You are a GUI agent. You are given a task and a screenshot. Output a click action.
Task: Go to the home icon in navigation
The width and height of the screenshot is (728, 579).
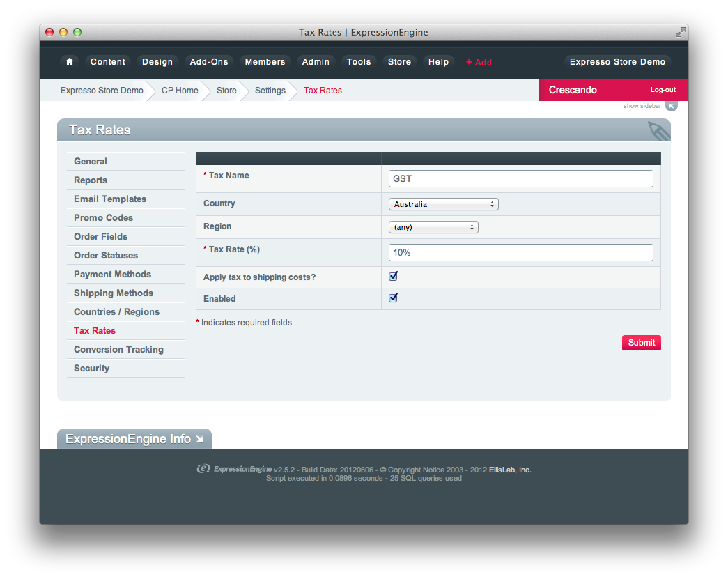point(70,62)
